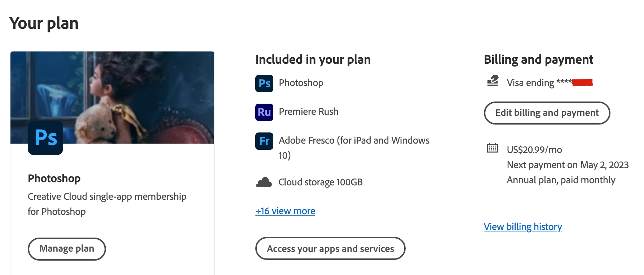Click the Photoshop plan title in card

pos(54,178)
